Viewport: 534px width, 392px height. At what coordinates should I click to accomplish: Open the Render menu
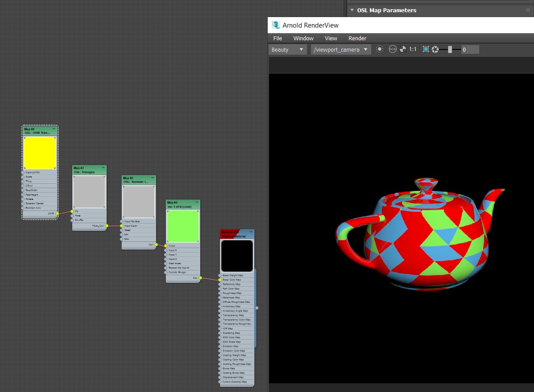point(357,38)
